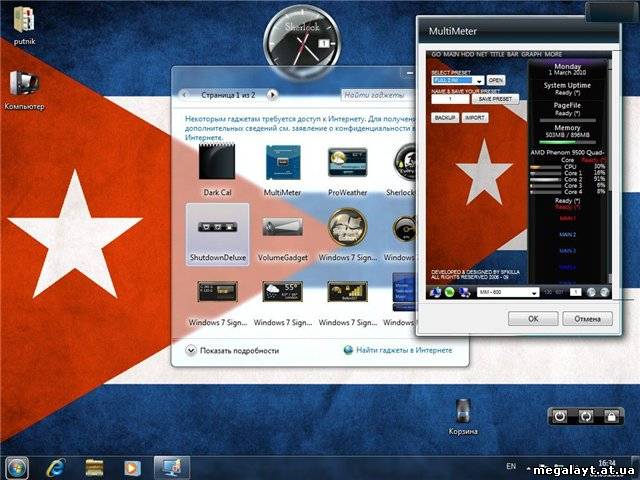Open the Start menu orb

point(16,468)
